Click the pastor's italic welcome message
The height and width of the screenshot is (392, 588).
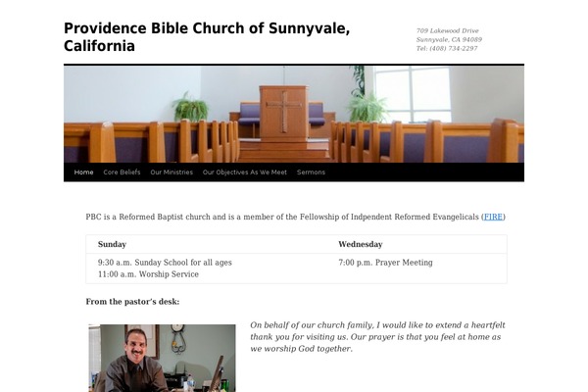tap(377, 337)
